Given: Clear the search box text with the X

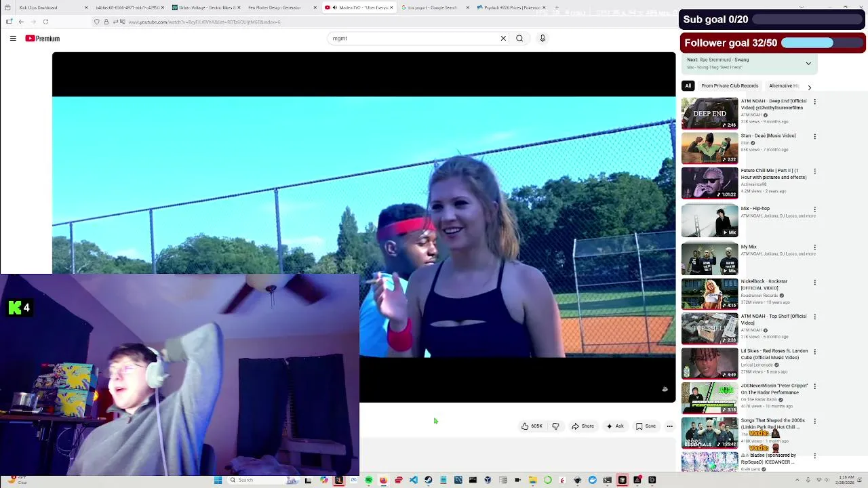Looking at the screenshot, I should click(503, 39).
